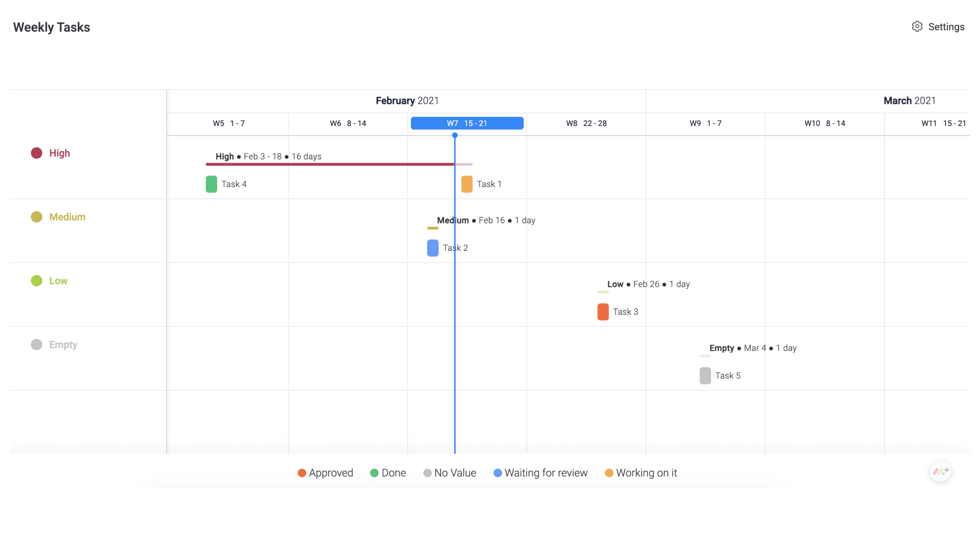Click the Weekly Tasks title

(x=51, y=28)
